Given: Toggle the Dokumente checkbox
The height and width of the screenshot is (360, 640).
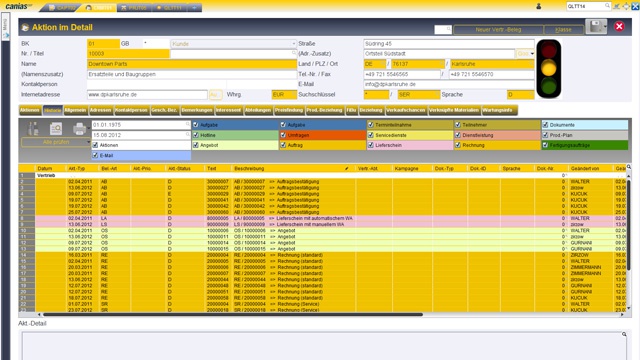Looking at the screenshot, I should pos(545,124).
